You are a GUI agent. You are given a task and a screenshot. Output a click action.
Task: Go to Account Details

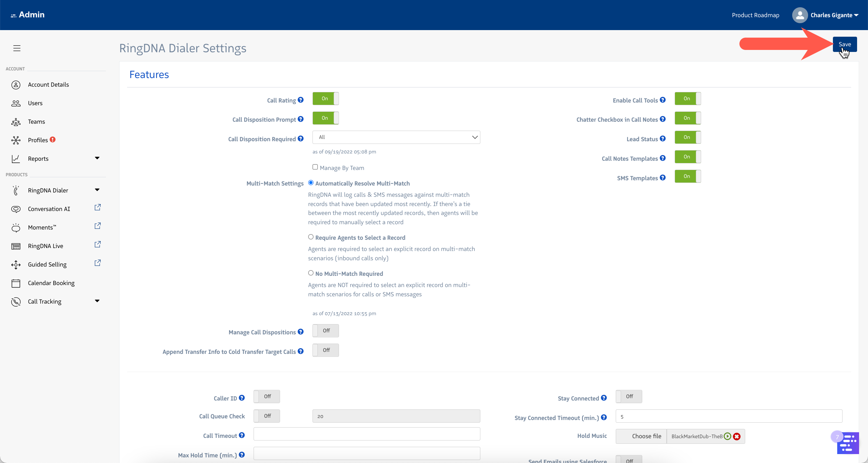[48, 85]
